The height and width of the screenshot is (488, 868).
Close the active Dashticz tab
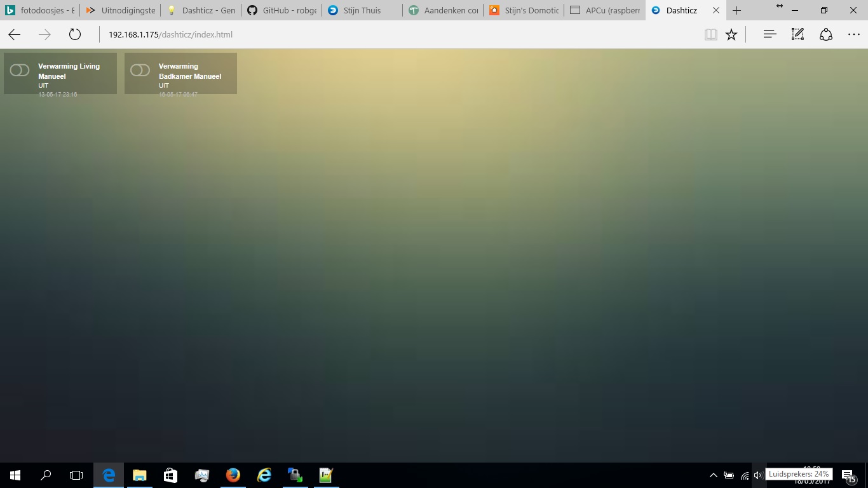click(x=716, y=11)
